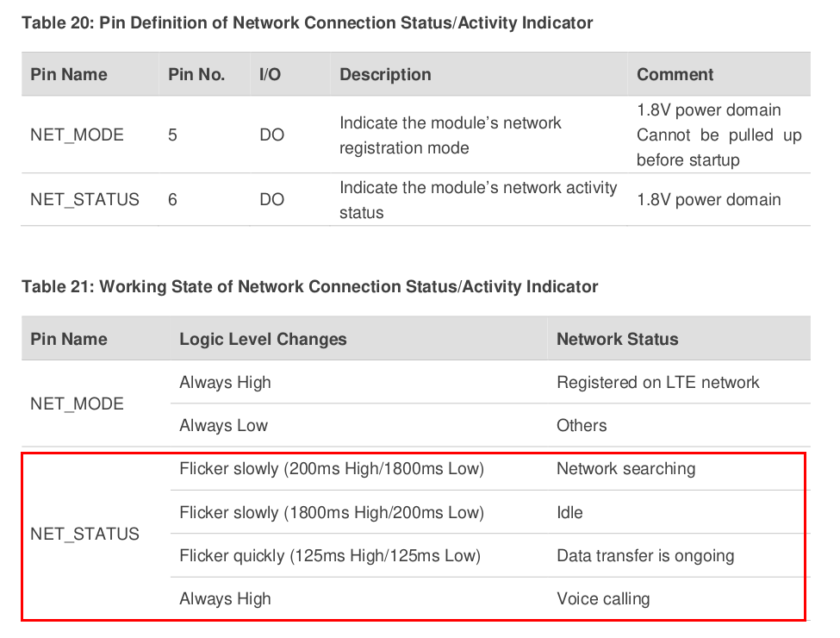This screenshot has width=840, height=638.
Task: Click the 'Description' column header
Action: (x=385, y=75)
